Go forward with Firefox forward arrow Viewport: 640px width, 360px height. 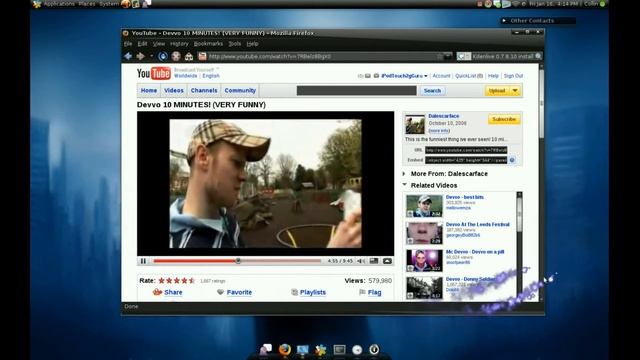[x=141, y=56]
